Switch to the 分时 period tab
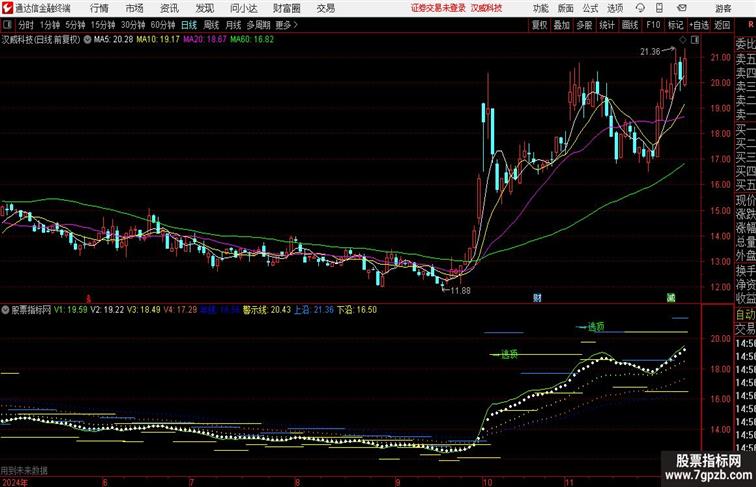This screenshot has height=487, width=756. [x=26, y=25]
